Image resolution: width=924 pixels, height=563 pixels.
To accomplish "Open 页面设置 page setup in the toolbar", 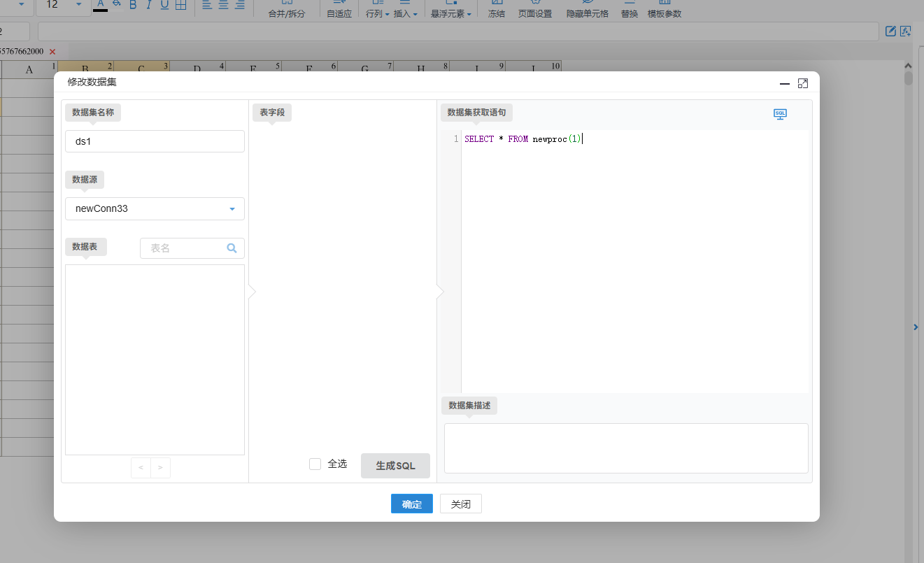I will click(534, 13).
